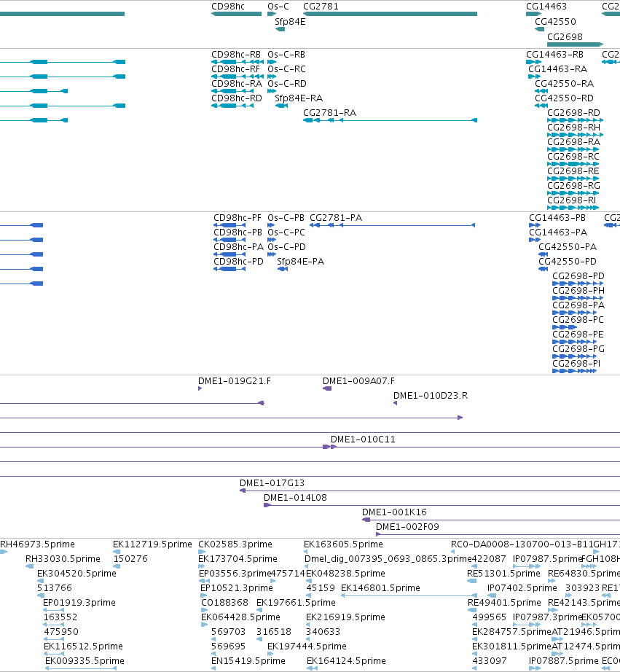Select EST EK009335.5prime
The width and height of the screenshot is (620, 672).
tap(85, 661)
